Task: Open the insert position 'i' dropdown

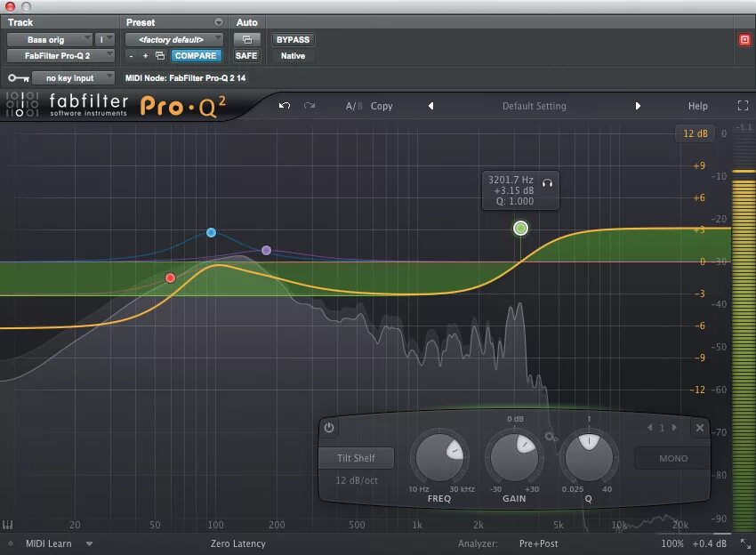Action: pos(105,39)
